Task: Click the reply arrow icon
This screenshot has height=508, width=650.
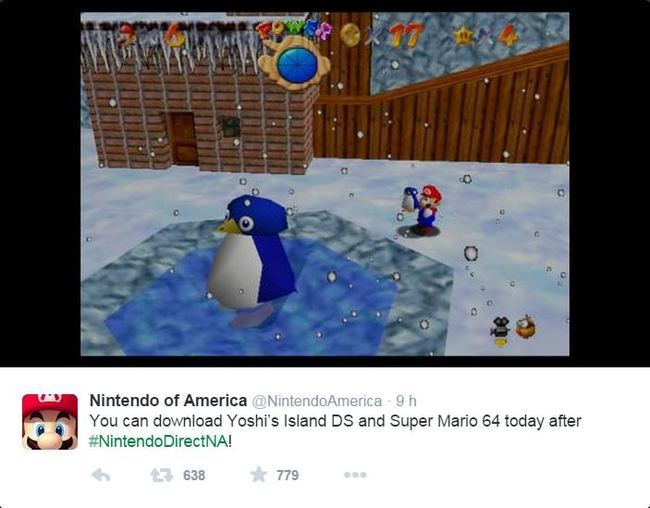Action: coord(101,475)
